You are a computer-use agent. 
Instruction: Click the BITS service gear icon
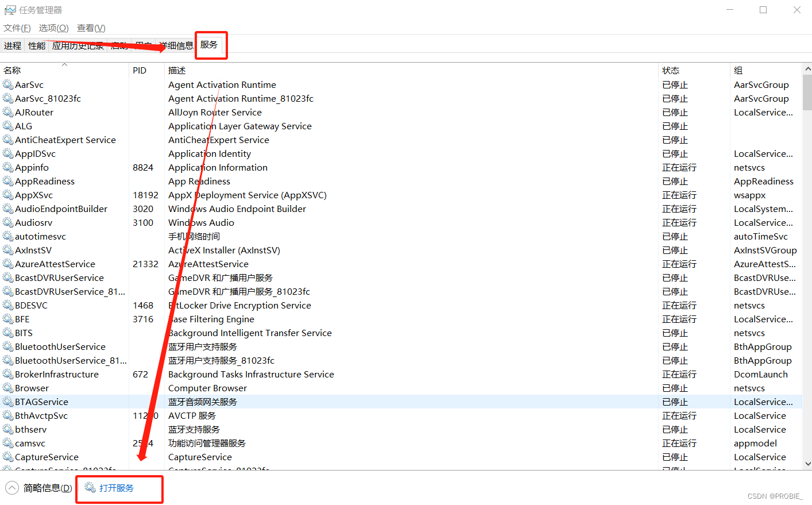(x=8, y=333)
